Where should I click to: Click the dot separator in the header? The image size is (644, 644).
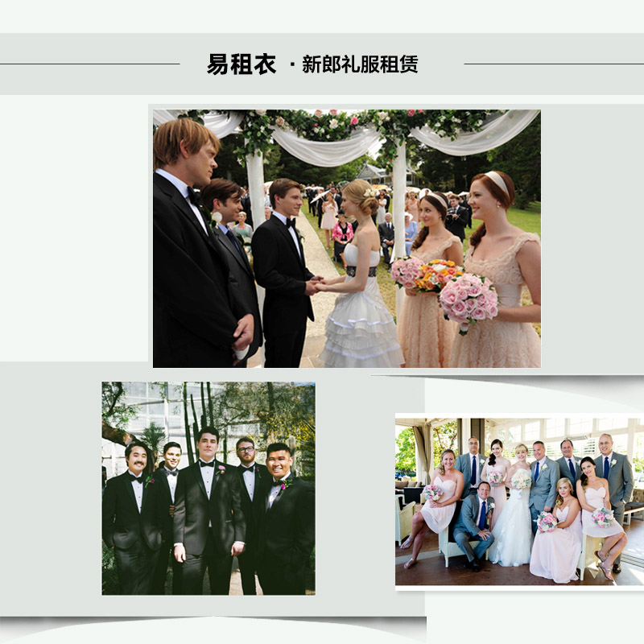point(291,64)
